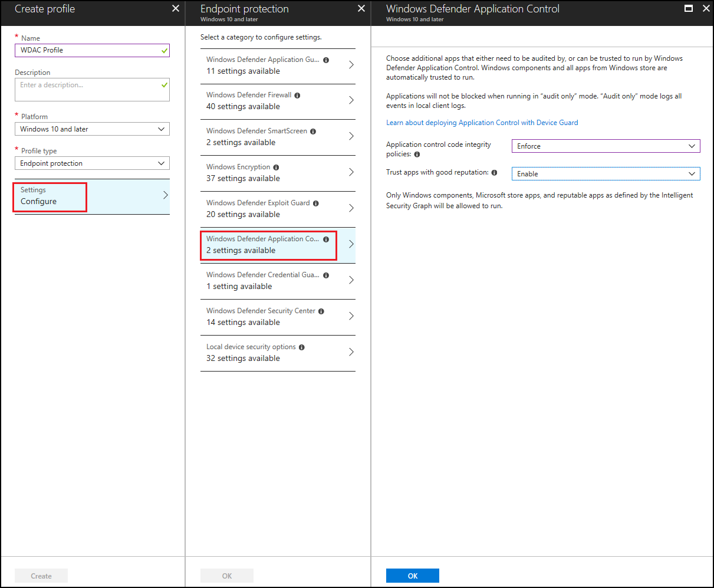Maximize the Windows Defender Application Control blade

pos(688,9)
